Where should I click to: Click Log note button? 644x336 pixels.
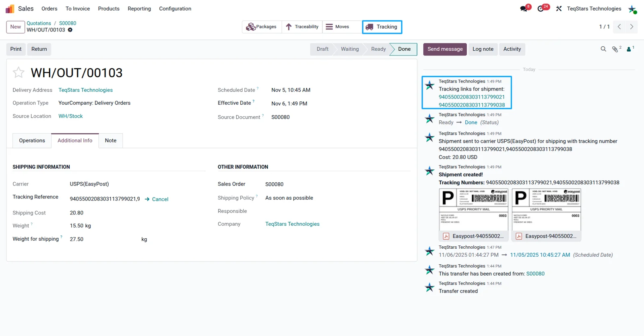483,49
